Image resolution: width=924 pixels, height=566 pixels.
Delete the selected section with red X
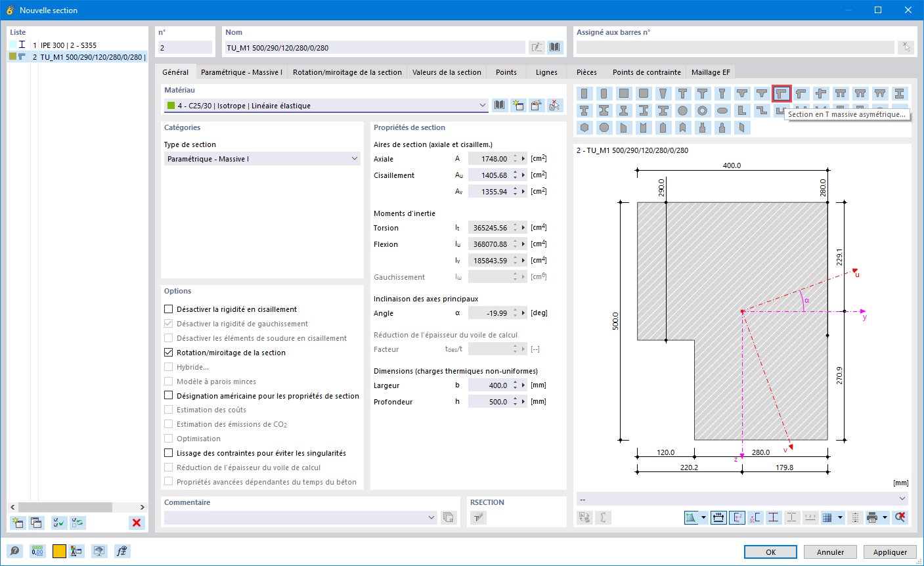tap(137, 523)
